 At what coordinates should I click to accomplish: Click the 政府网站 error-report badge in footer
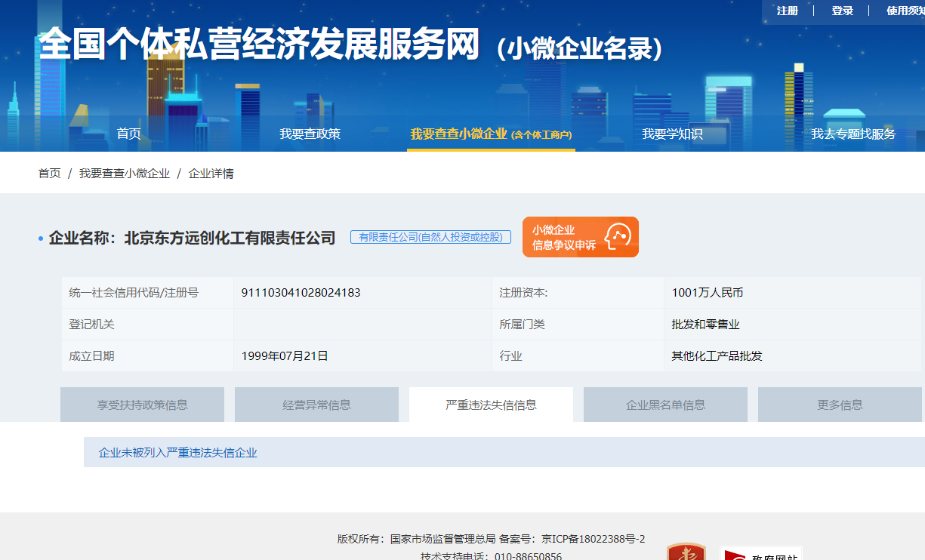pyautogui.click(x=760, y=553)
